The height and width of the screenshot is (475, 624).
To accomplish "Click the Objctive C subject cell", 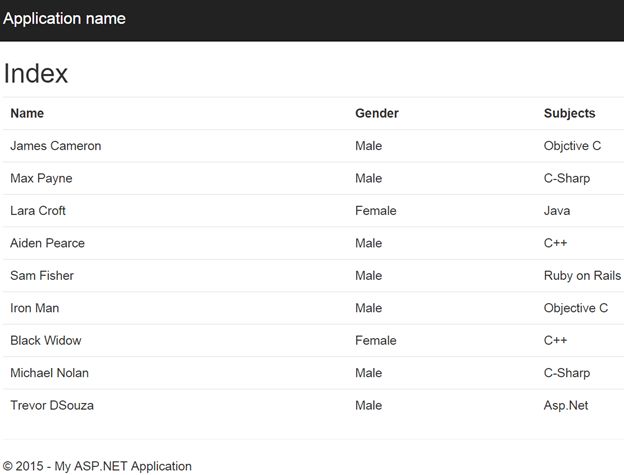I will click(x=572, y=146).
